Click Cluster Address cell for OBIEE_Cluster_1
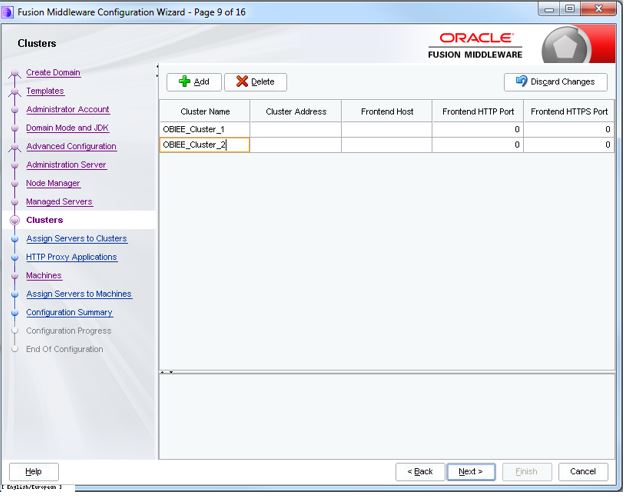Screen dimensions: 631x496 pyautogui.click(x=296, y=130)
